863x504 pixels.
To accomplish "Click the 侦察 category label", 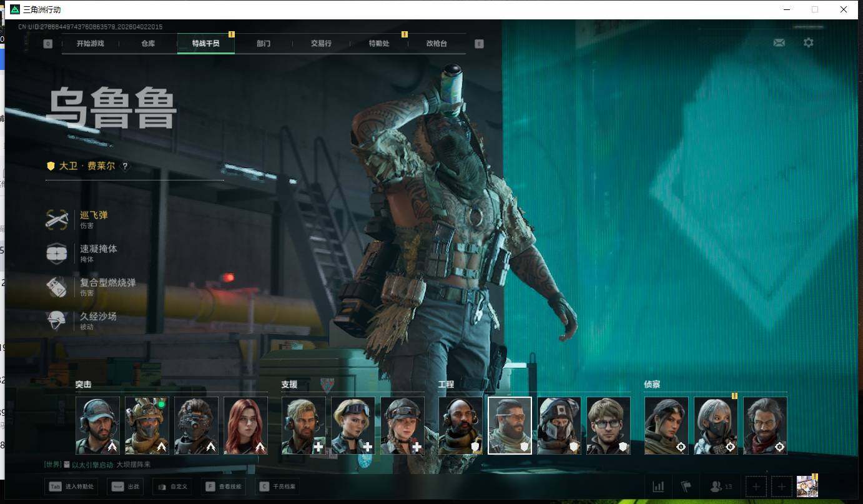I will click(x=652, y=384).
